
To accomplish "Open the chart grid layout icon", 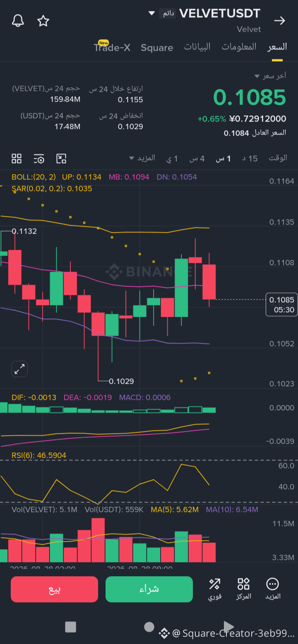I will click(17, 158).
